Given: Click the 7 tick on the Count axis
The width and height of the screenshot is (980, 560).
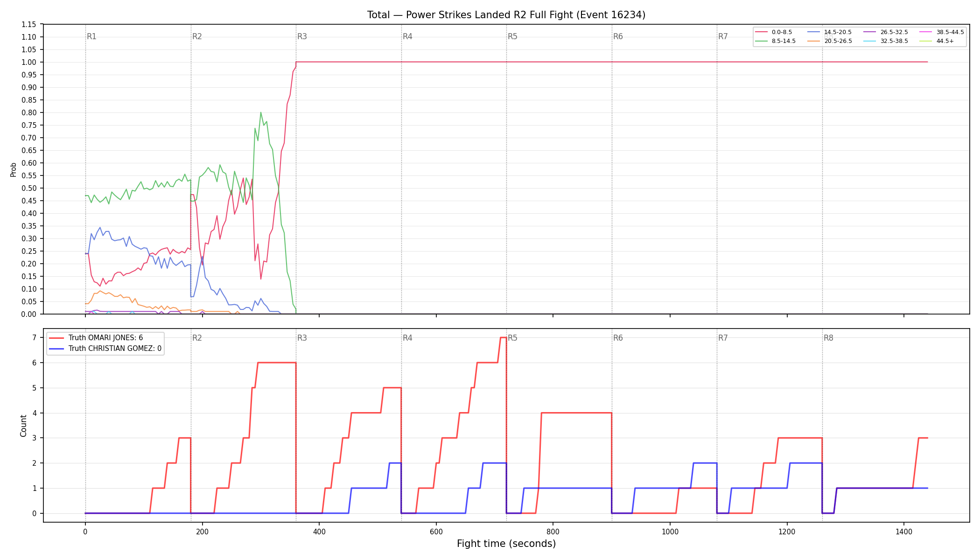Looking at the screenshot, I should tap(35, 337).
